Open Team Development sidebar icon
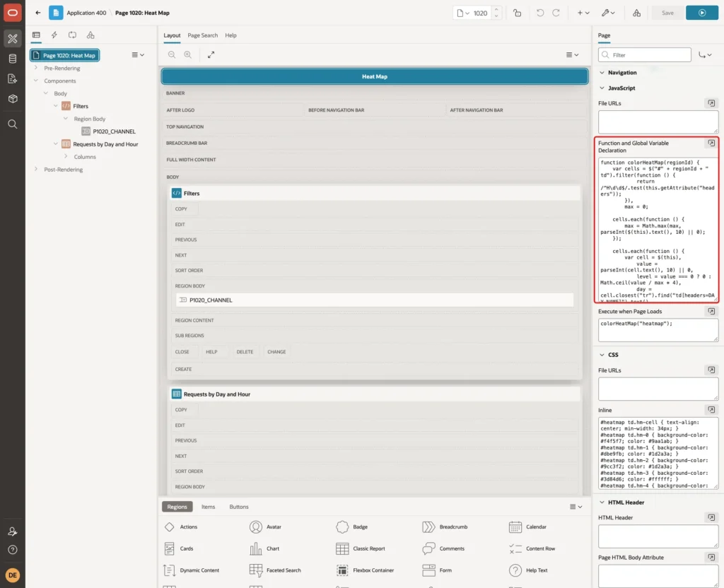The height and width of the screenshot is (588, 724). tap(13, 78)
